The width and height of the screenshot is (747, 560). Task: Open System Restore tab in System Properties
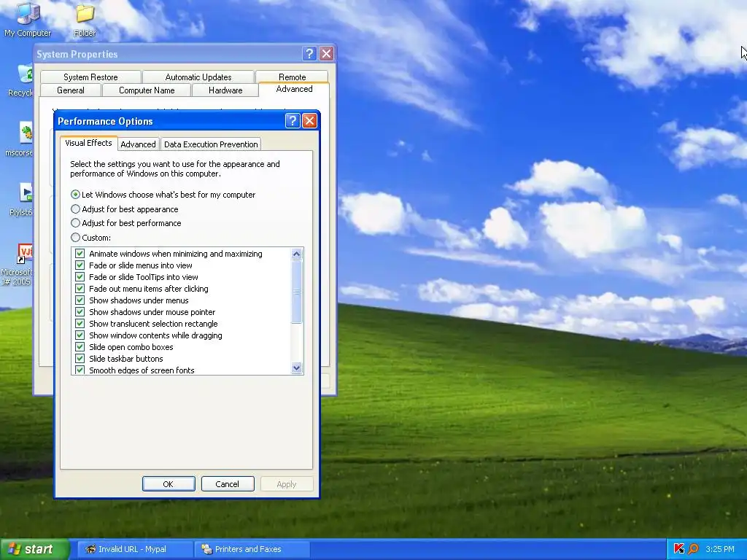tap(90, 77)
